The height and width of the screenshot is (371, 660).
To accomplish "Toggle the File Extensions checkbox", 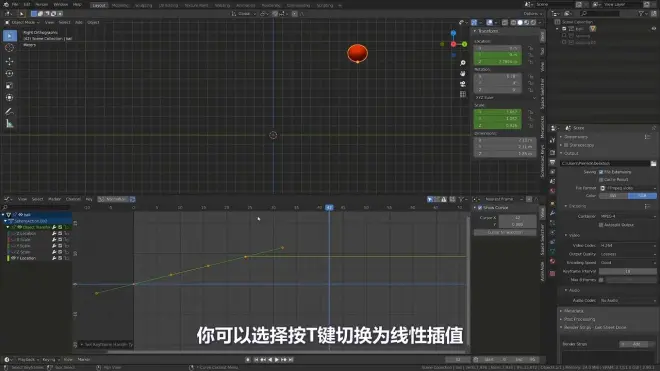I will [x=601, y=172].
